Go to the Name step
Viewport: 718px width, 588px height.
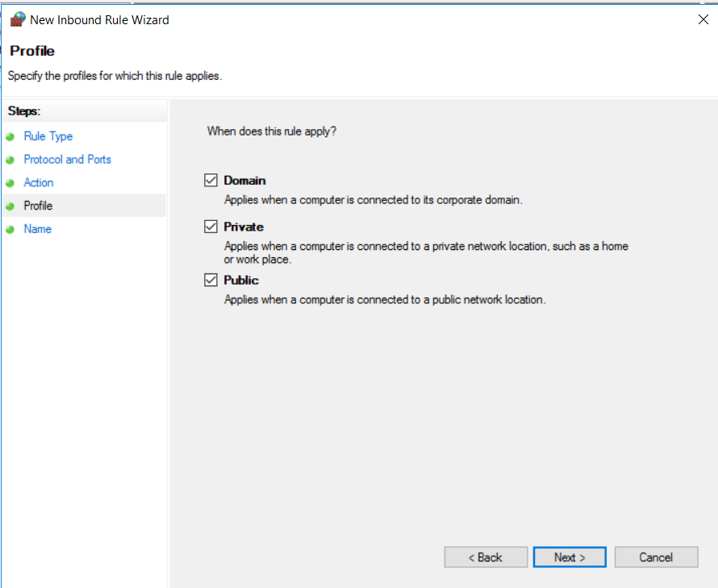pos(38,229)
